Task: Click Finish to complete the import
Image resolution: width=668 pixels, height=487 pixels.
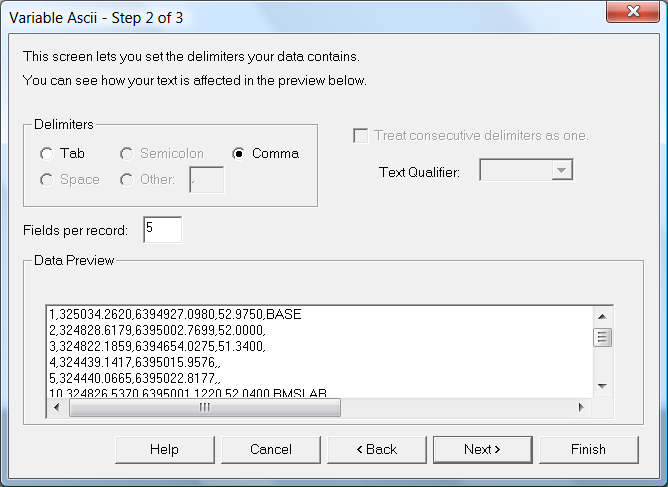Action: [x=588, y=450]
